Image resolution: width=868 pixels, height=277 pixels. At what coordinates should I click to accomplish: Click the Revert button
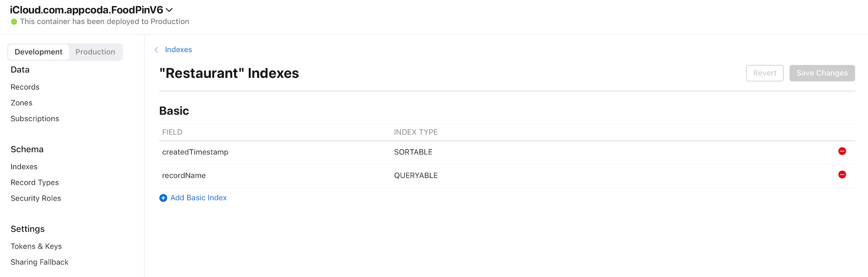764,73
